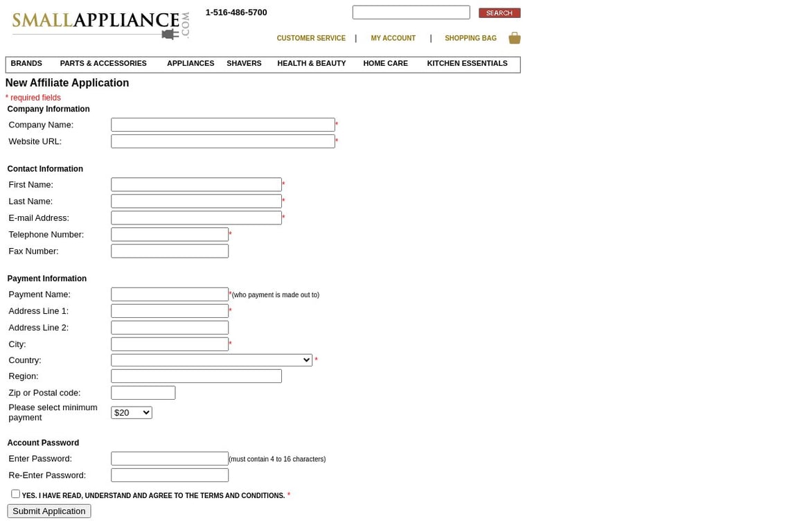Open the minimum payment $20 dropdown

132,412
